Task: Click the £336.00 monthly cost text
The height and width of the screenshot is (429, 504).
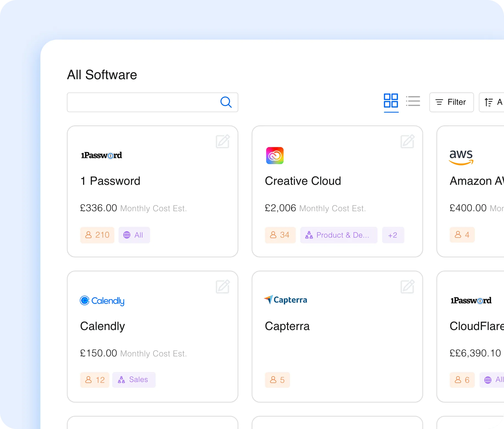Action: (x=98, y=208)
